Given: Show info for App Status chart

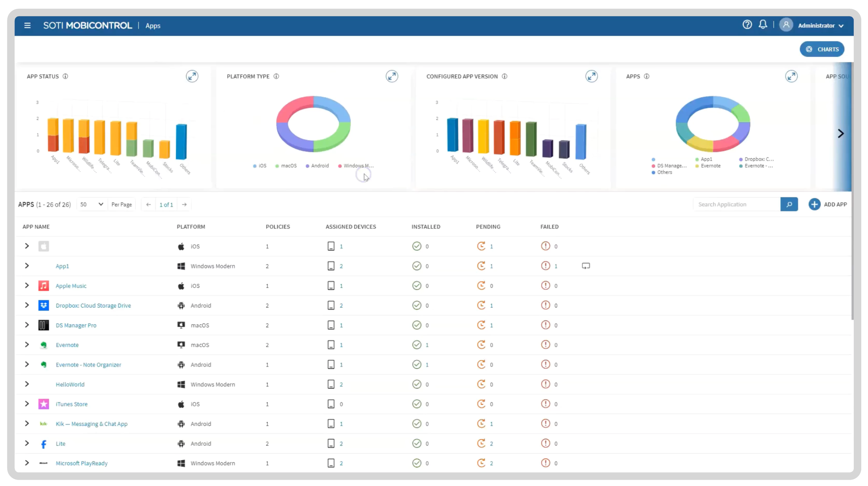Looking at the screenshot, I should click(x=65, y=76).
